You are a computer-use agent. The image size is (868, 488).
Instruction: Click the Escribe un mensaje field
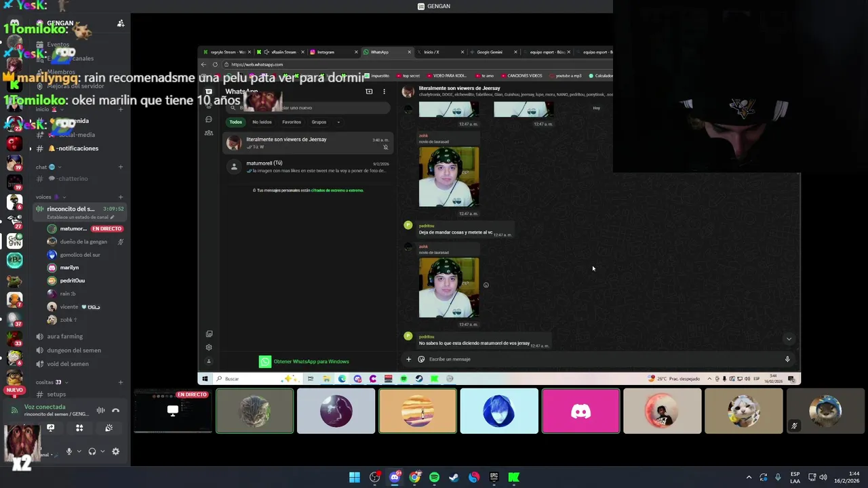click(x=604, y=359)
